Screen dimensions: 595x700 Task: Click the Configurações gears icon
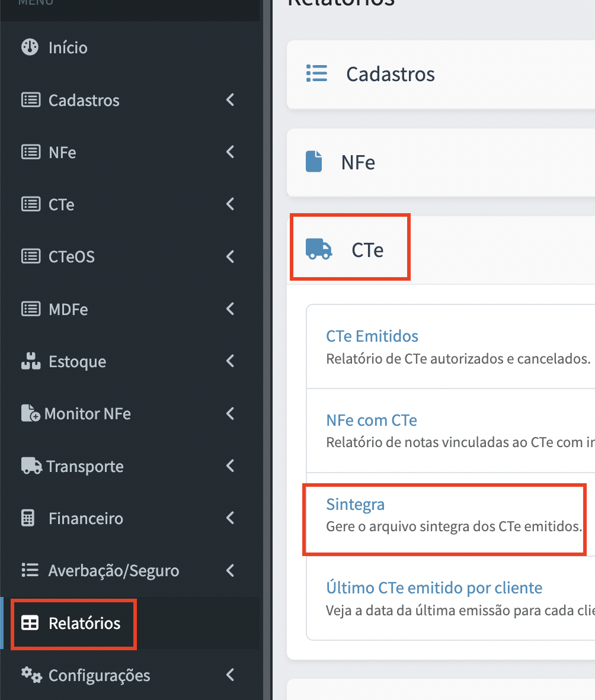[x=31, y=675]
